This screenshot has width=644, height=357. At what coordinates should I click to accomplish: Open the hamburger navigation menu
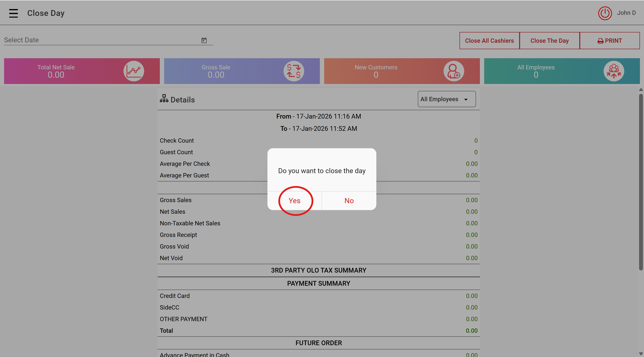[x=14, y=13]
